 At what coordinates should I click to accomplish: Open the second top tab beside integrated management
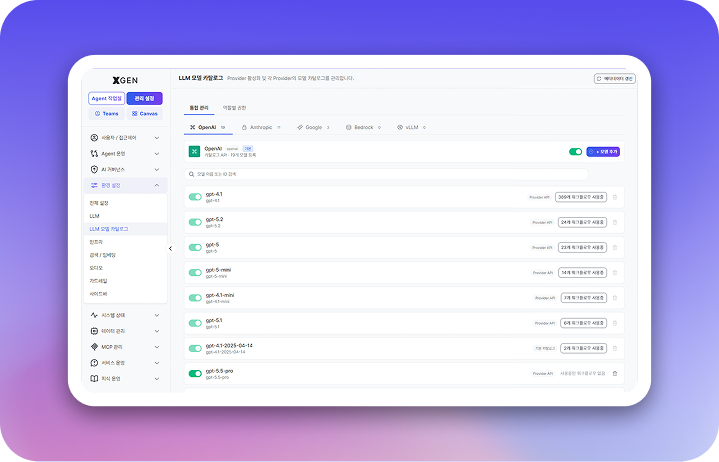tap(234, 108)
